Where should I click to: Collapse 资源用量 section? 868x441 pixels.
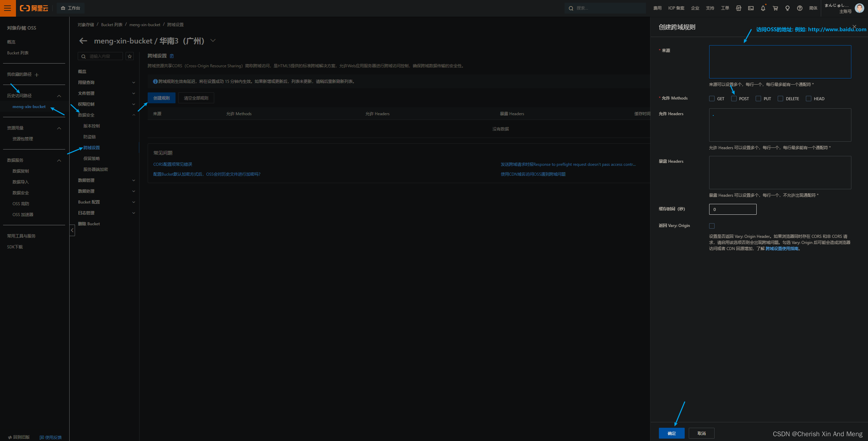(x=59, y=128)
